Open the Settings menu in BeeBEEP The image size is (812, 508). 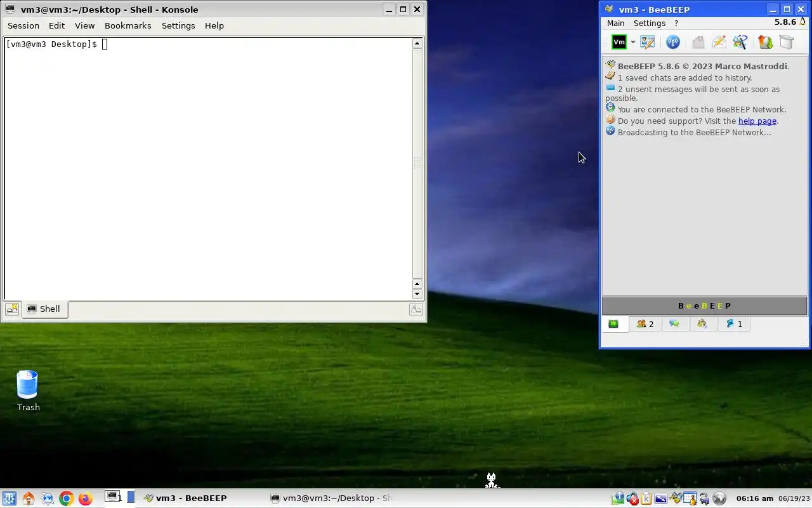(x=650, y=23)
